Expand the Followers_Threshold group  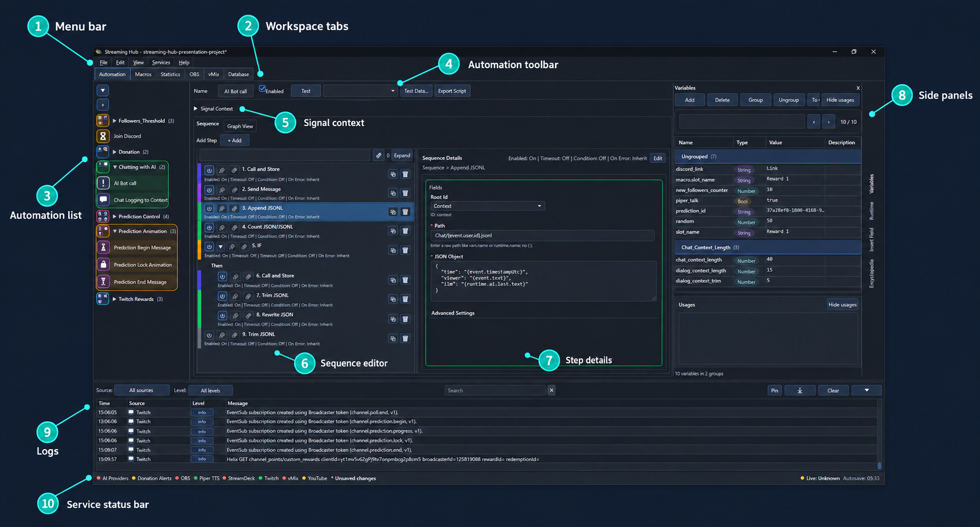coord(115,121)
